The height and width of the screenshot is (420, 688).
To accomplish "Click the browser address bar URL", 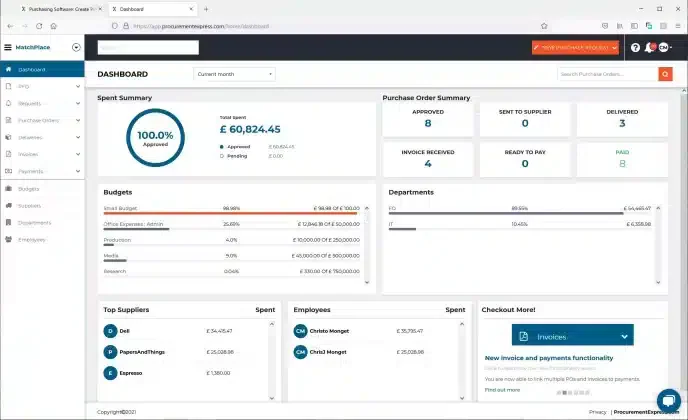I will (x=201, y=26).
